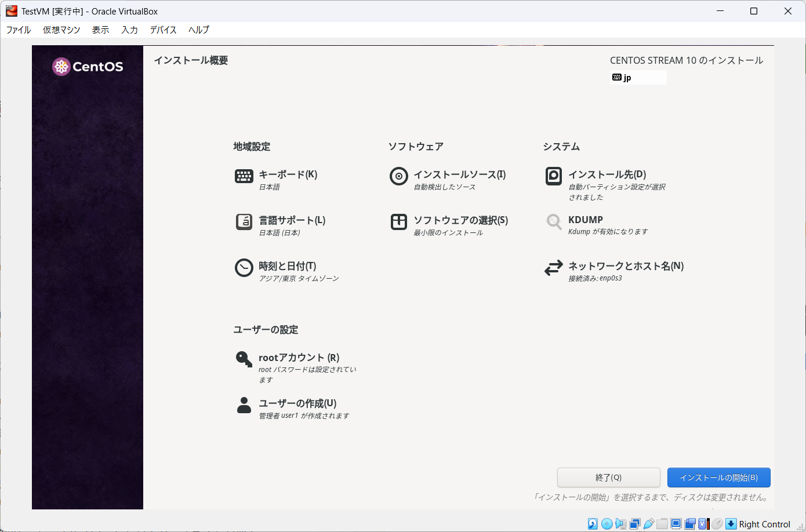The height and width of the screenshot is (532, 806).
Task: Click the VirtualBox app icon in title bar
Action: click(12, 11)
